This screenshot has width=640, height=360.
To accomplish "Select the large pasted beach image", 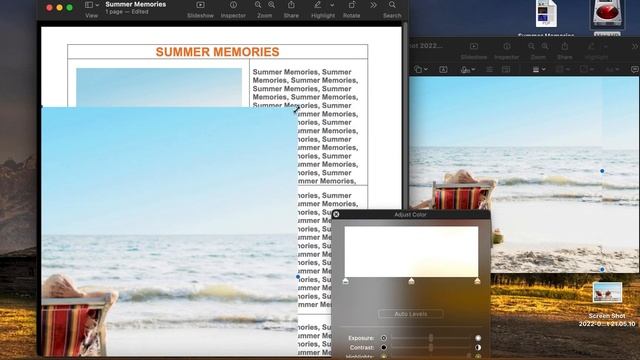I will coord(169,231).
